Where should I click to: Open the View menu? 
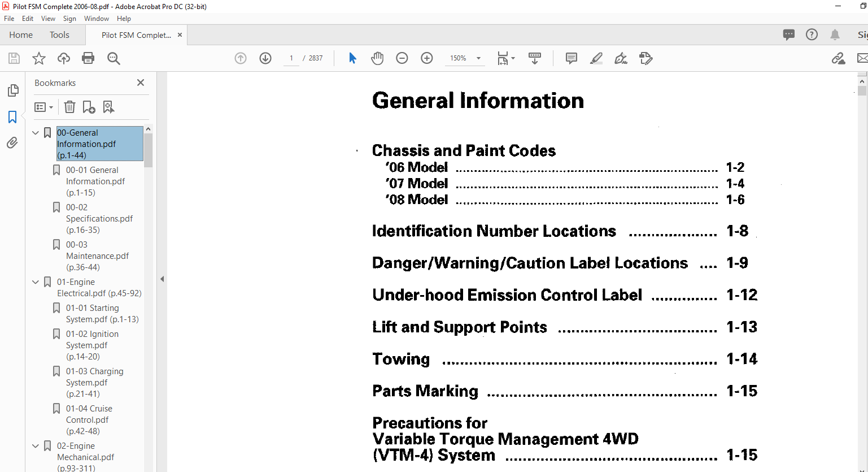click(48, 19)
